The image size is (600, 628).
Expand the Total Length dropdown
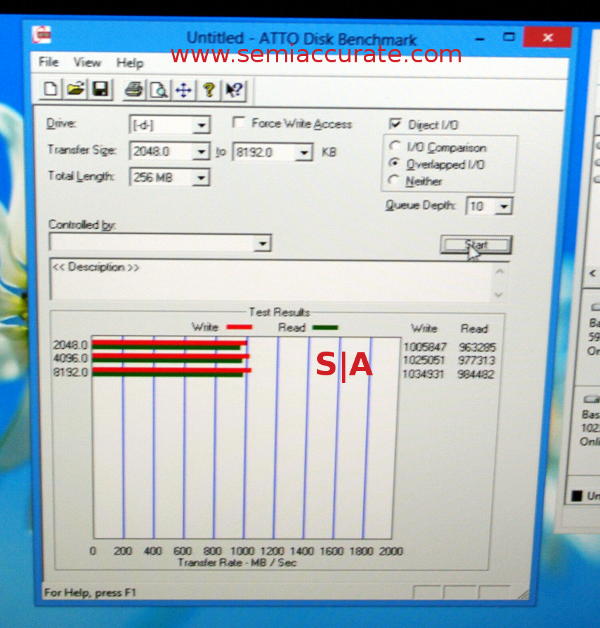[201, 178]
